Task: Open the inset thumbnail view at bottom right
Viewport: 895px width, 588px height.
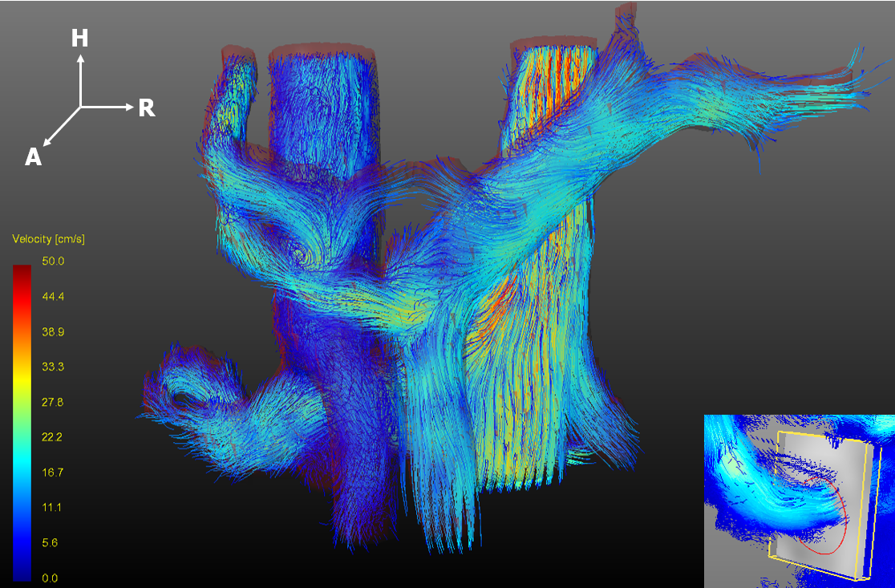Action: point(799,501)
